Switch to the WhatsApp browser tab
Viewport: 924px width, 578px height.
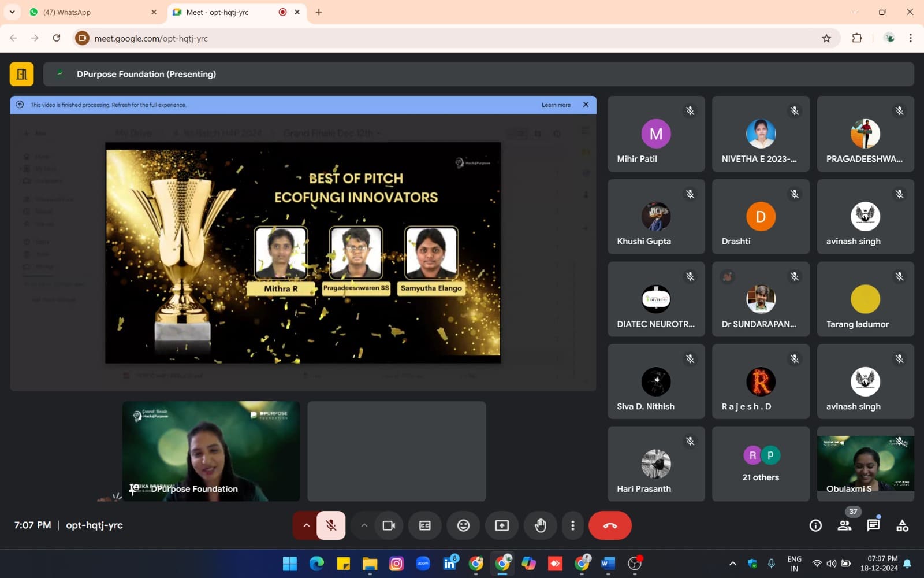(92, 12)
